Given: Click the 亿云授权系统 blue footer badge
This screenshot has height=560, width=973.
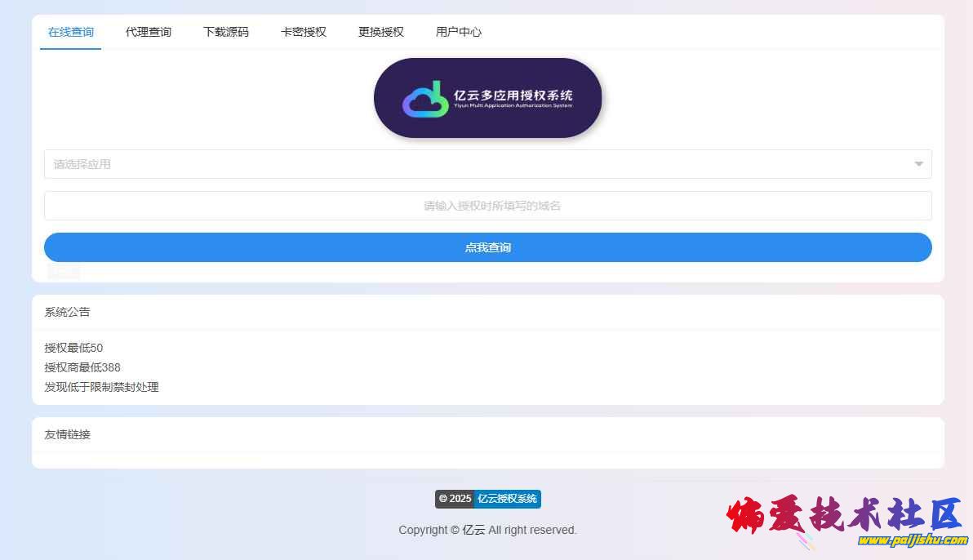Looking at the screenshot, I should pyautogui.click(x=507, y=499).
